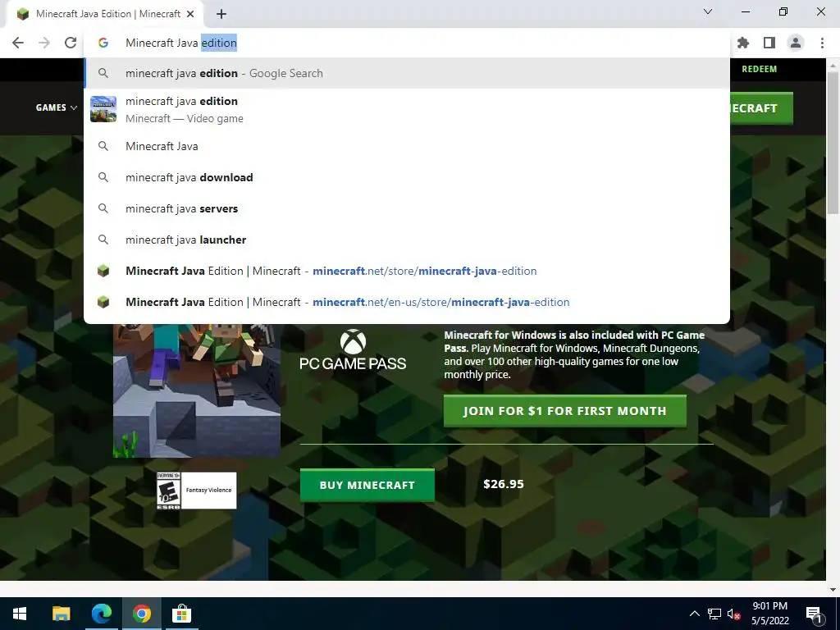Screen dimensions: 840x630
Task: Click the green Get Minecraft button in header
Action: pyautogui.click(x=761, y=108)
